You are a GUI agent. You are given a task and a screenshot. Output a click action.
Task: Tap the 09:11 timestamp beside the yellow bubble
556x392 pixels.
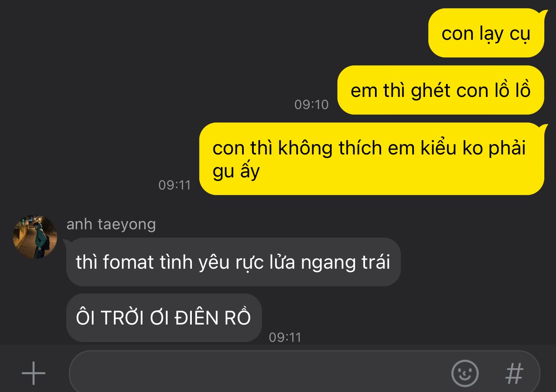[x=175, y=185]
